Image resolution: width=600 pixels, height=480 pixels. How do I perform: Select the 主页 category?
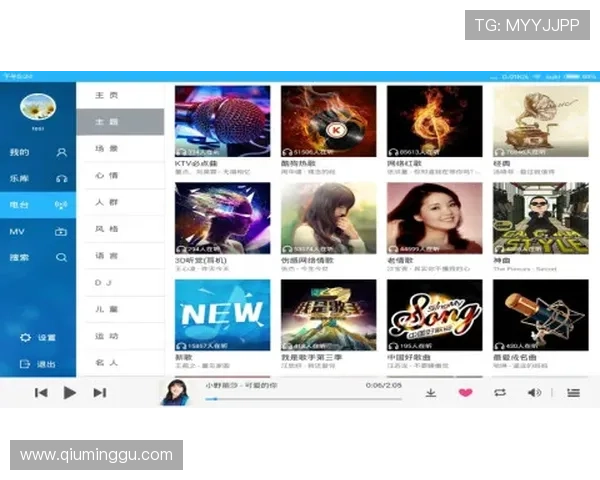[121, 95]
